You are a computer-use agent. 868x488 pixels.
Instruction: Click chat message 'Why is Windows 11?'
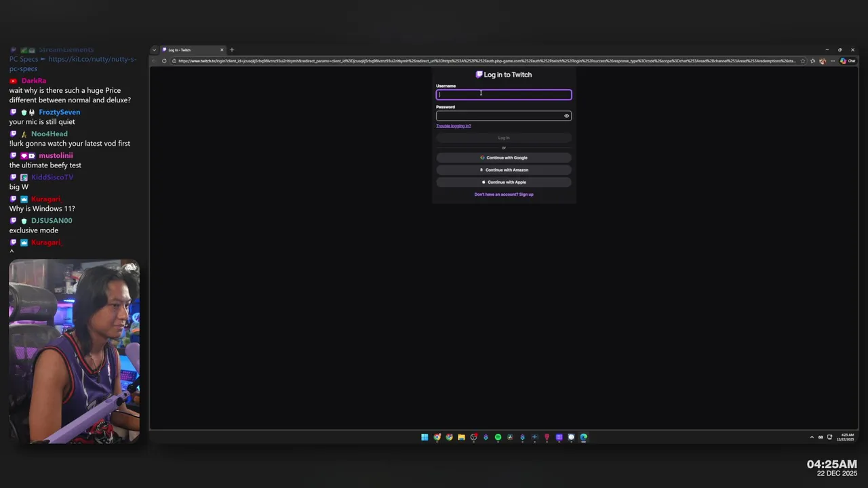coord(42,209)
